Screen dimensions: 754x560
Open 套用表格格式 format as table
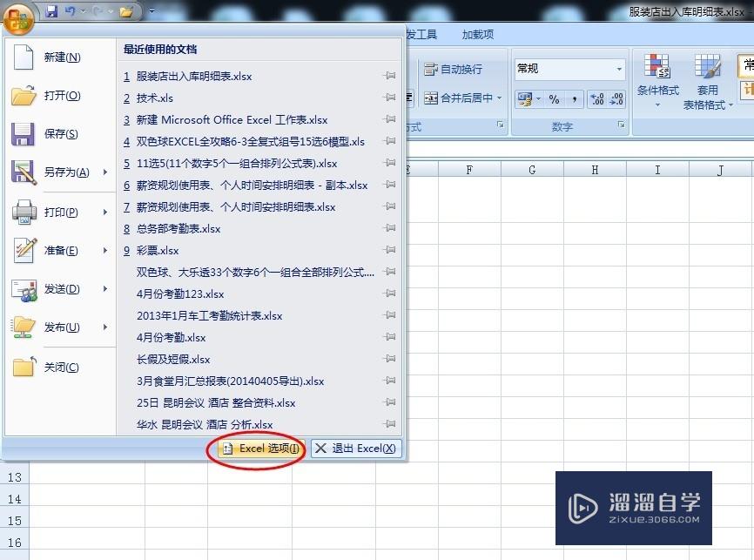[x=707, y=78]
